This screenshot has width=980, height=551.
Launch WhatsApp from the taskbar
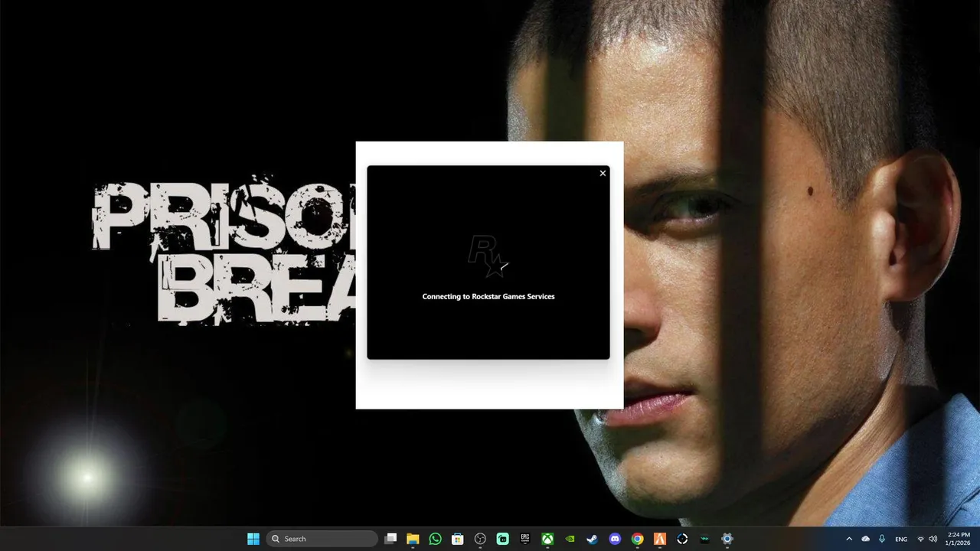[x=436, y=539]
